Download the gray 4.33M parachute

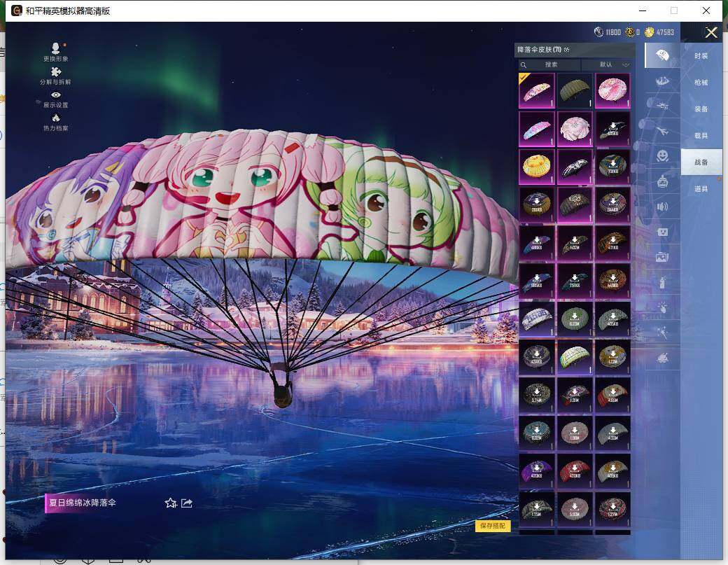[612, 433]
